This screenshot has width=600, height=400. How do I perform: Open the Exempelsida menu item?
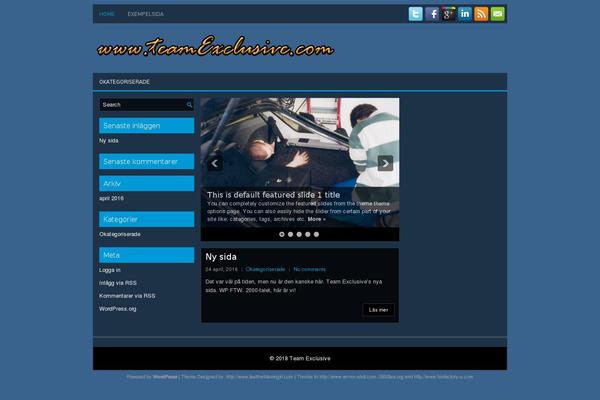[x=145, y=14]
